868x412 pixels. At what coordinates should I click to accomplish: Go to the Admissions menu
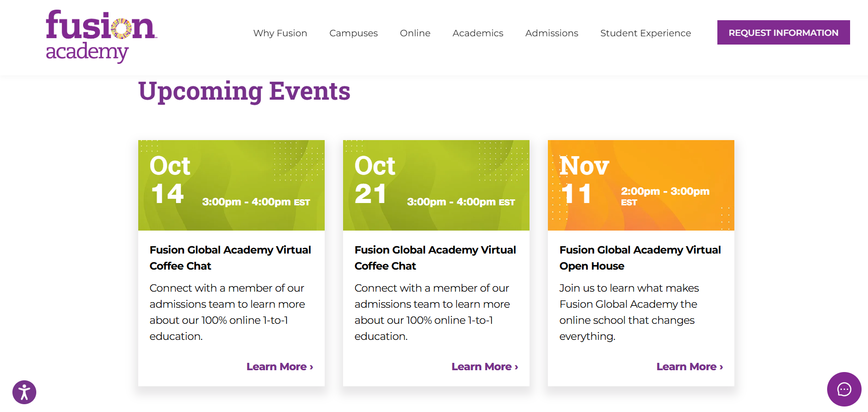[552, 33]
